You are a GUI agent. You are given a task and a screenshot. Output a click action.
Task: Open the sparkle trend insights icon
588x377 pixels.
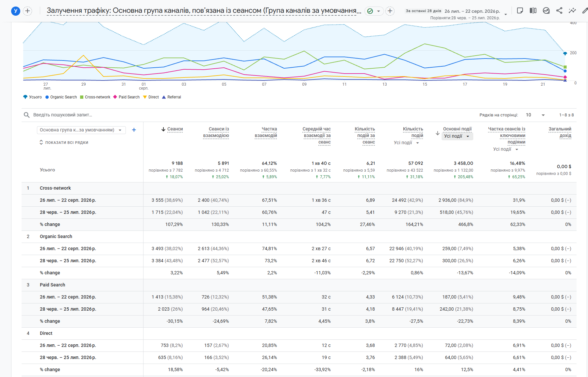coord(572,10)
